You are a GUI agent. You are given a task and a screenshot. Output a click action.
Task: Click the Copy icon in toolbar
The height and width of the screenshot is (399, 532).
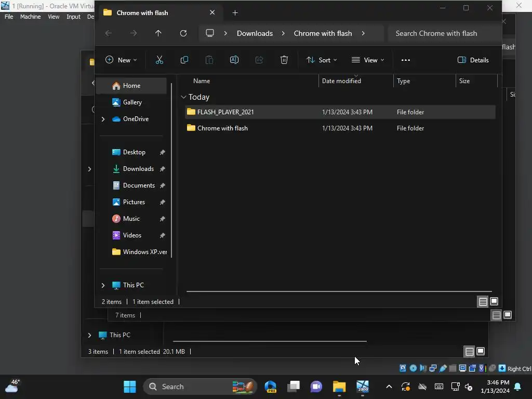(184, 60)
